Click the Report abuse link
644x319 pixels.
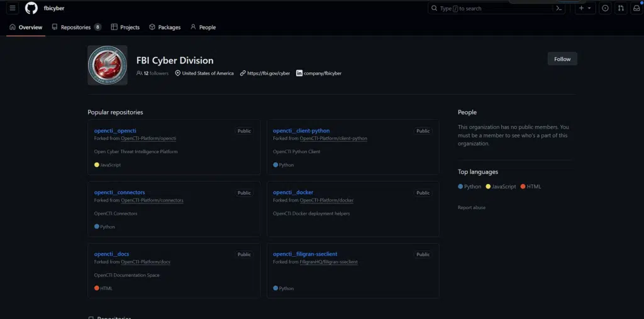point(472,207)
